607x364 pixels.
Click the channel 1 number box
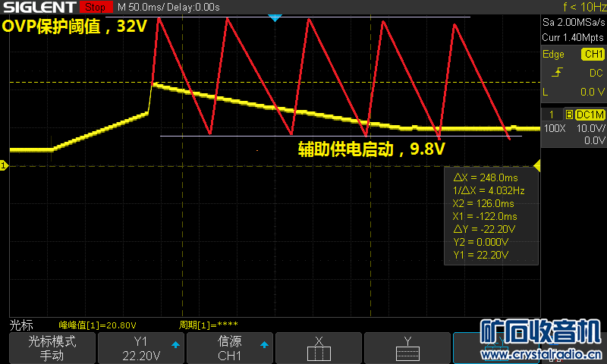pyautogui.click(x=552, y=115)
